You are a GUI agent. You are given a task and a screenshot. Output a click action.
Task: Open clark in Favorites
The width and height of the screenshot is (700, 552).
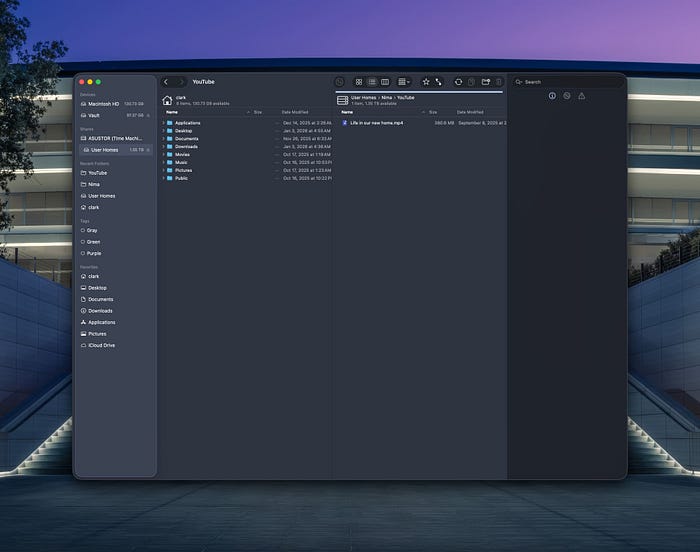116,276
